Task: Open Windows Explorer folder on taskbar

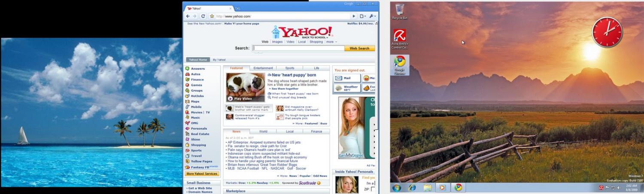Action: coord(427,188)
